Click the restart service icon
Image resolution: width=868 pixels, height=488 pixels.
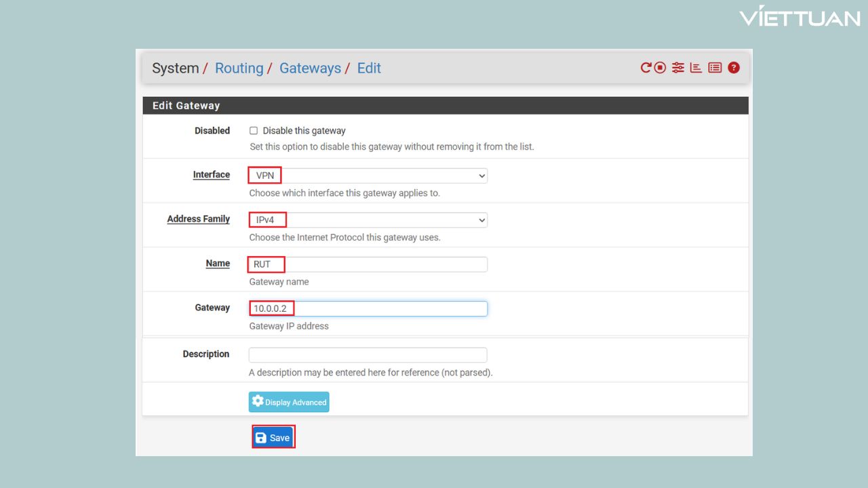click(x=646, y=68)
